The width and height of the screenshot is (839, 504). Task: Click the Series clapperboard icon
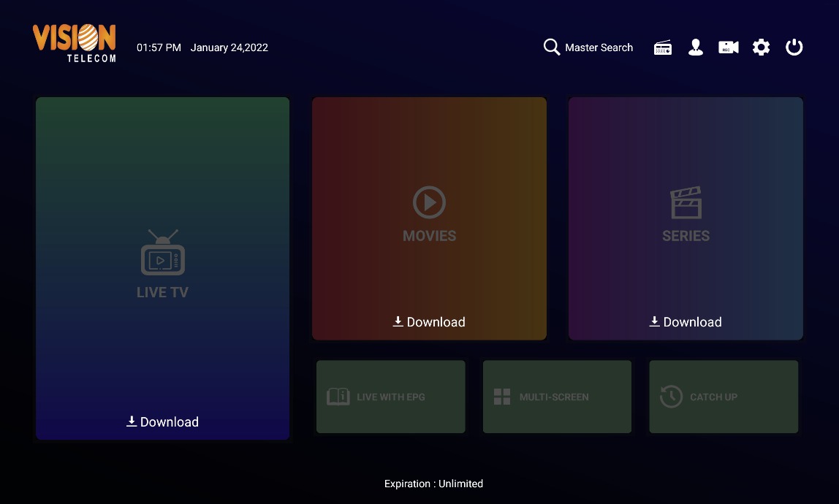(686, 202)
